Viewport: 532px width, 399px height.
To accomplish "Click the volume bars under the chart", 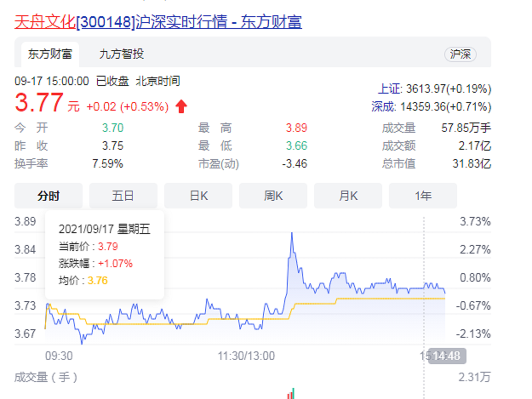I will tap(291, 393).
